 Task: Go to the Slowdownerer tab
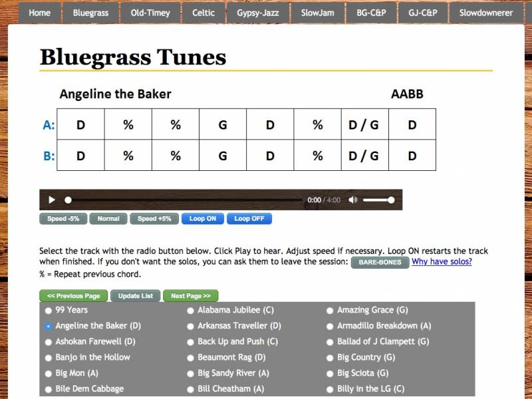[x=485, y=13]
